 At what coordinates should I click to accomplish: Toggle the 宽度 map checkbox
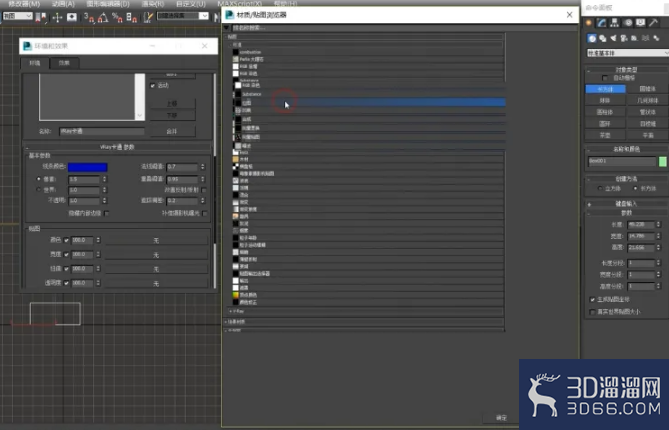pyautogui.click(x=67, y=255)
